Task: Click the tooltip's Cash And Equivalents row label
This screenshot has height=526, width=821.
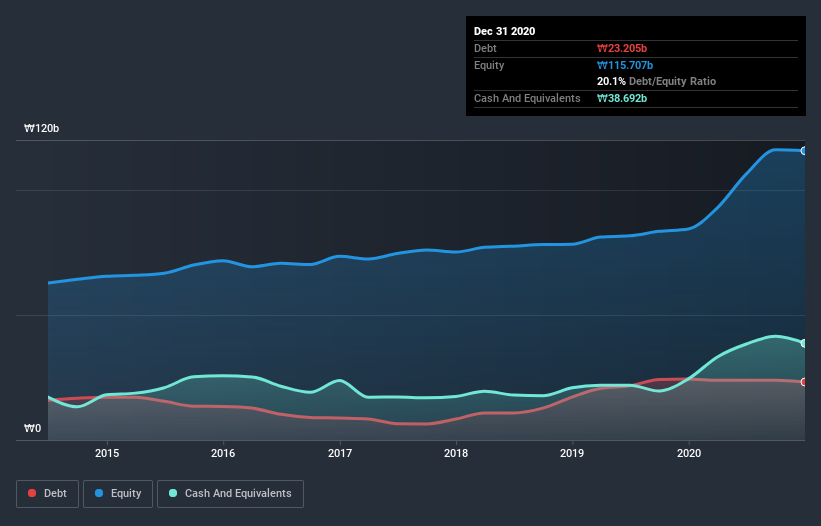Action: pos(527,98)
